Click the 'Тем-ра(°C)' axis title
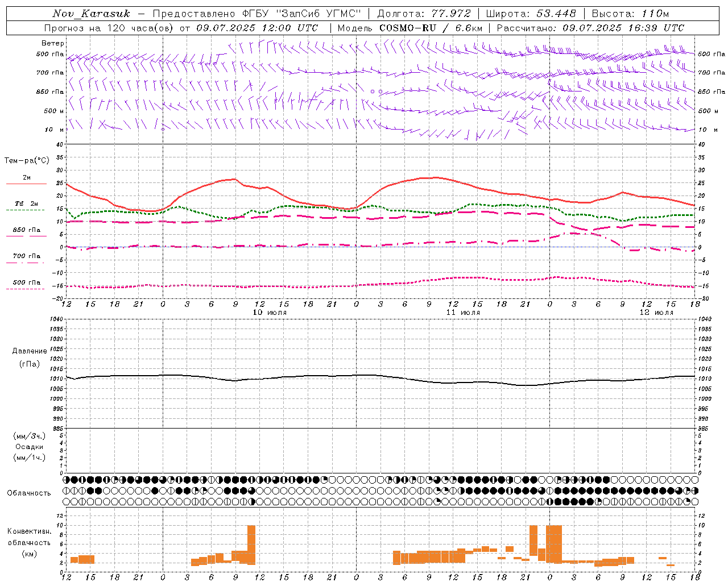 click(x=27, y=161)
